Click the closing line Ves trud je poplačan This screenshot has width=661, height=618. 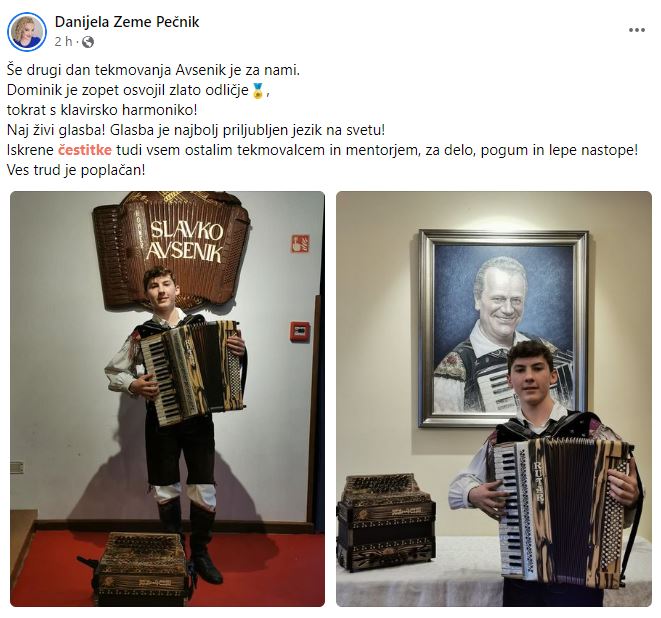click(x=76, y=170)
